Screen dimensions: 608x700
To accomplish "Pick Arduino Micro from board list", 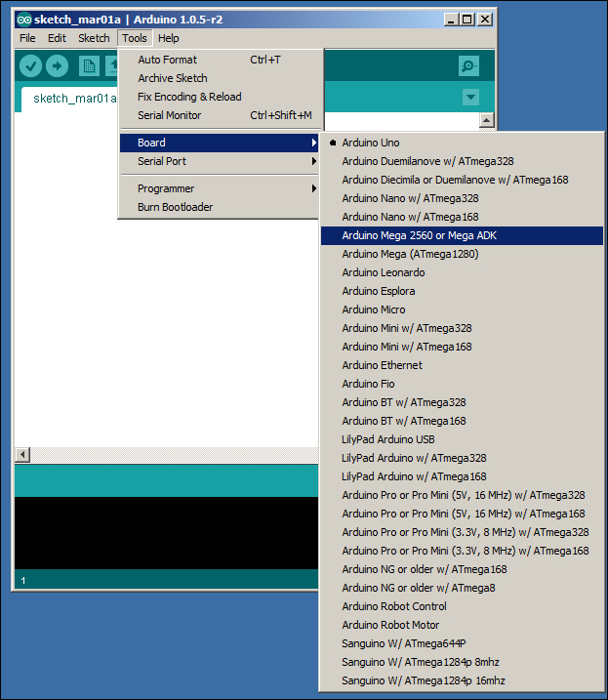I will (x=462, y=309).
